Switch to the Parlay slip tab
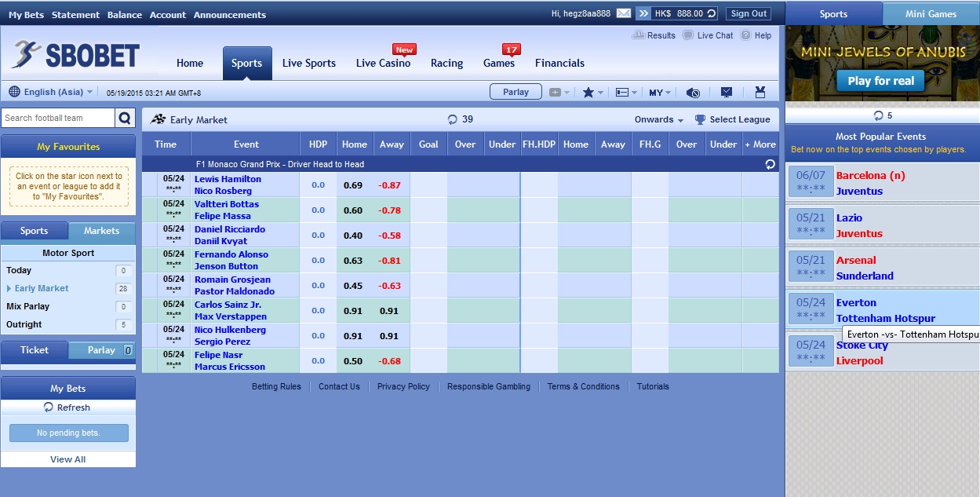Viewport: 980px width, 497px height. 101,350
